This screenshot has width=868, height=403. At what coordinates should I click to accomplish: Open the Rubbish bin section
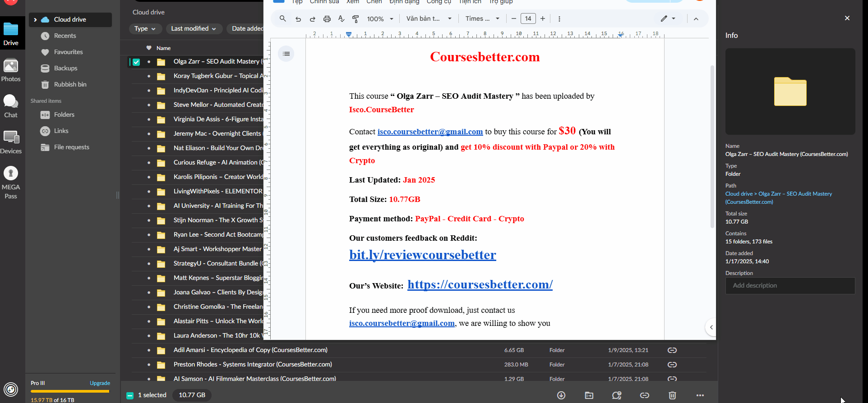click(x=70, y=84)
